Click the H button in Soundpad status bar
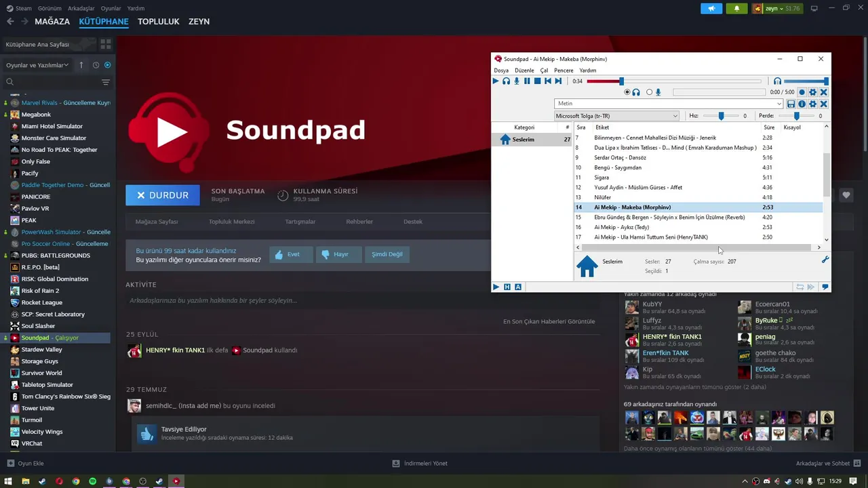The height and width of the screenshot is (488, 868). click(507, 287)
